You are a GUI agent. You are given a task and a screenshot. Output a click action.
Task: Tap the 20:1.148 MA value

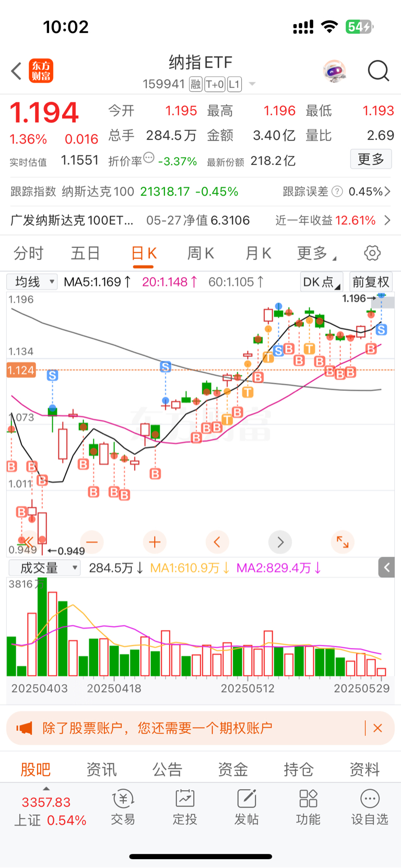tap(170, 282)
